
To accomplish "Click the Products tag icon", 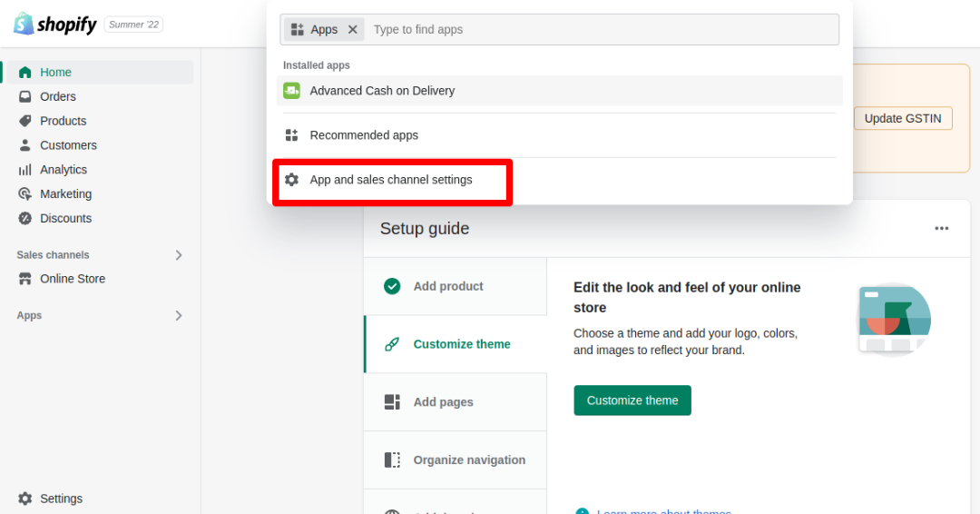I will click(25, 121).
